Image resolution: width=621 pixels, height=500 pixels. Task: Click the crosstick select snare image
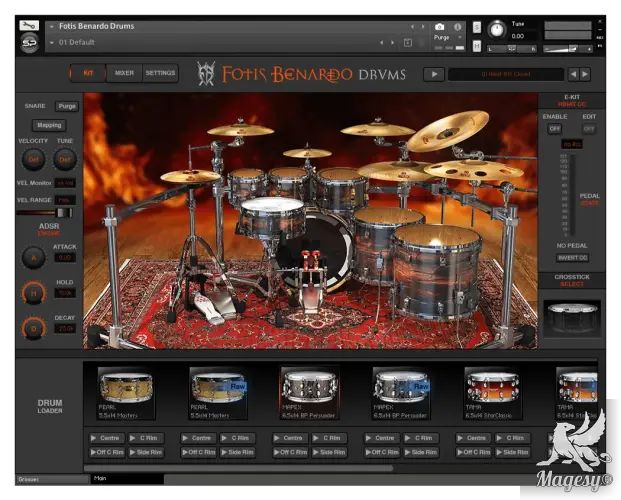point(572,319)
